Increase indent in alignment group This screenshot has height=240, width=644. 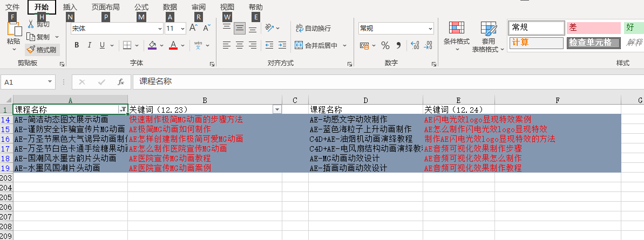click(x=282, y=45)
